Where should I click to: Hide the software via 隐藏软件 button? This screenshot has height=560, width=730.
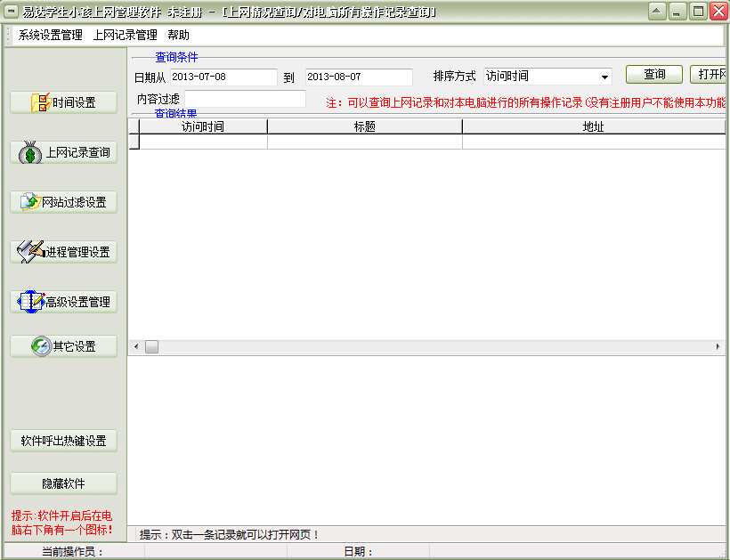(62, 482)
